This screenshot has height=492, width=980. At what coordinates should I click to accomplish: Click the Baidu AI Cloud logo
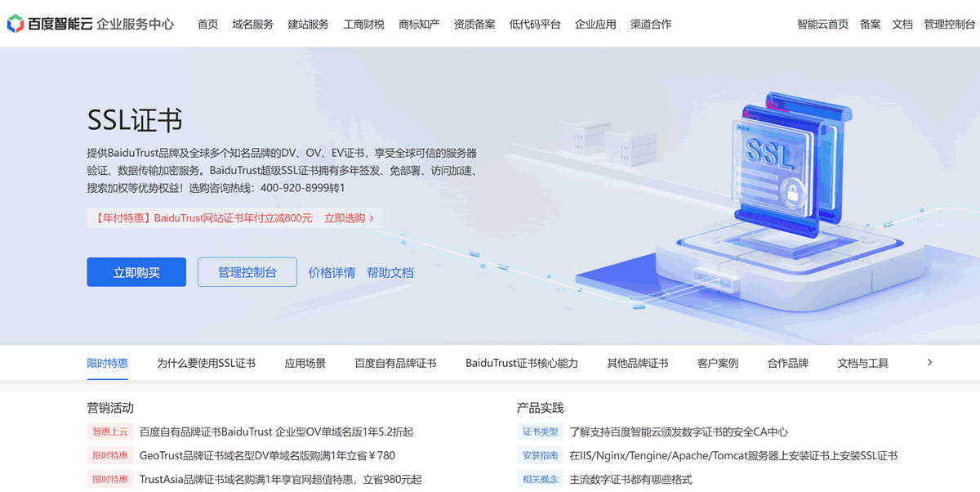click(x=90, y=24)
